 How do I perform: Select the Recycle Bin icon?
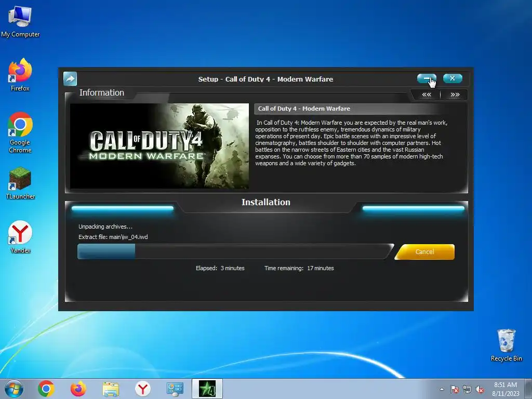[x=506, y=345]
